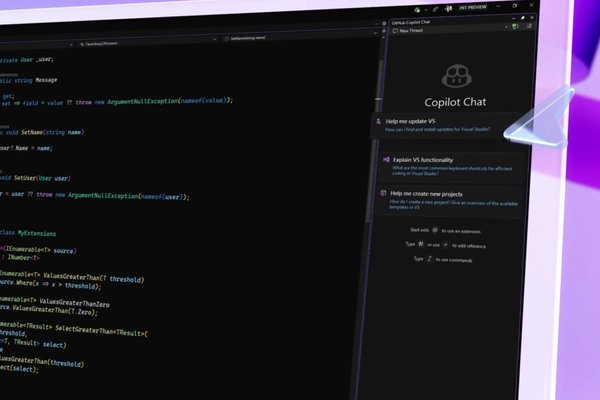Image resolution: width=600 pixels, height=400 pixels.
Task: Select the Help me create new projects suggestion
Action: 448,201
